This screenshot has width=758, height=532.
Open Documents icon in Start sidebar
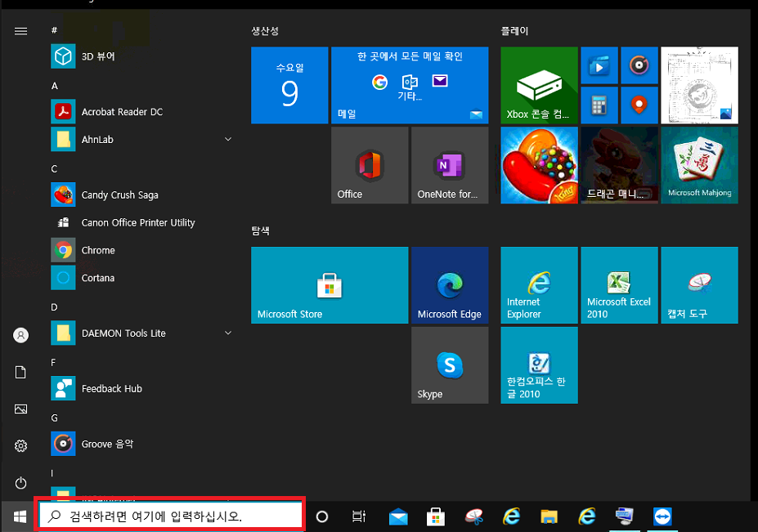20,372
